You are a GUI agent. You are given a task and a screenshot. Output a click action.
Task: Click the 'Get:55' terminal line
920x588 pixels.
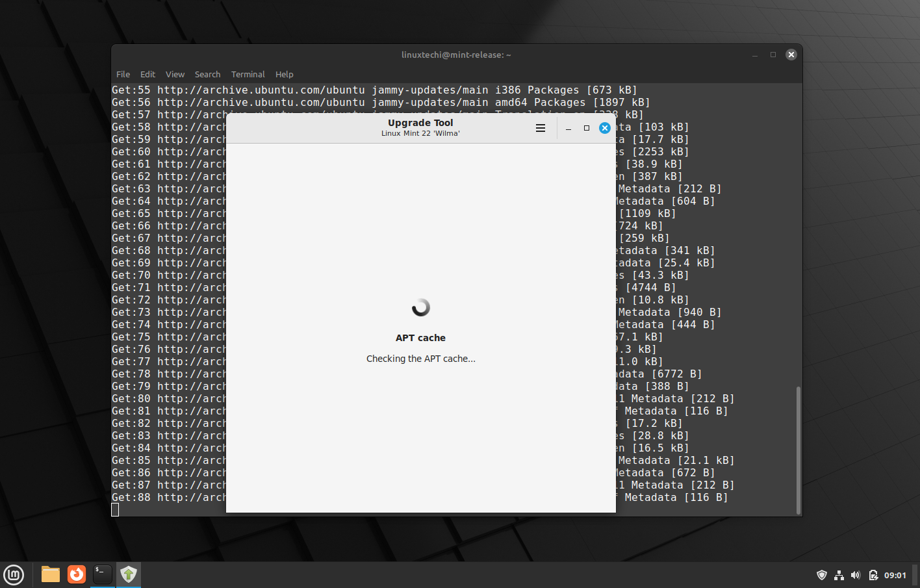pyautogui.click(x=374, y=90)
